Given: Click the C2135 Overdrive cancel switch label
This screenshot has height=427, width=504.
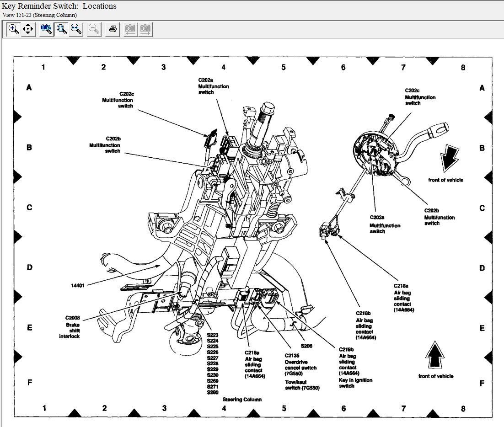Looking at the screenshot, I should click(300, 364).
